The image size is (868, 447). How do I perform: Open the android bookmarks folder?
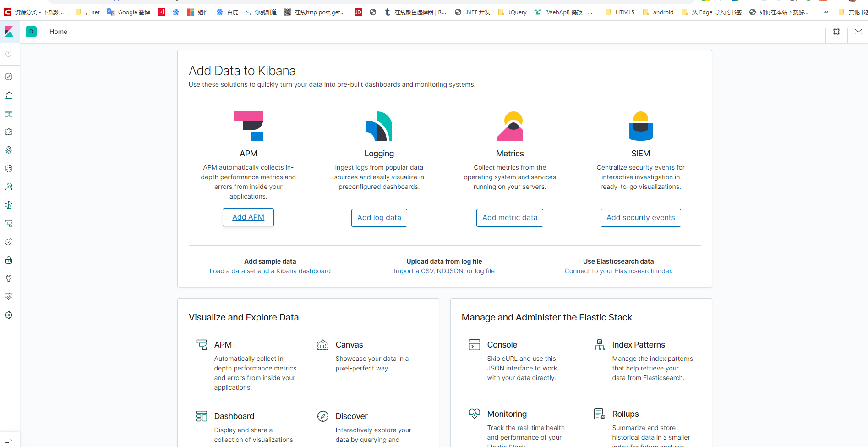click(x=658, y=12)
